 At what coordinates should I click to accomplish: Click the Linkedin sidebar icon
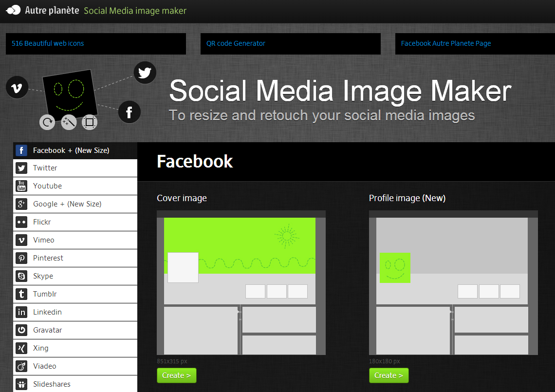click(21, 312)
